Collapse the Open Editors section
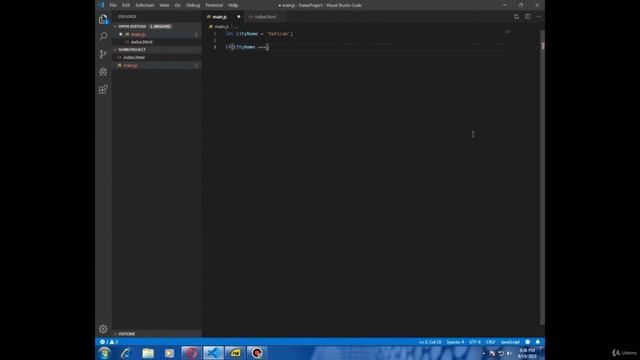Viewport: 640px width, 360px height. tap(157, 27)
